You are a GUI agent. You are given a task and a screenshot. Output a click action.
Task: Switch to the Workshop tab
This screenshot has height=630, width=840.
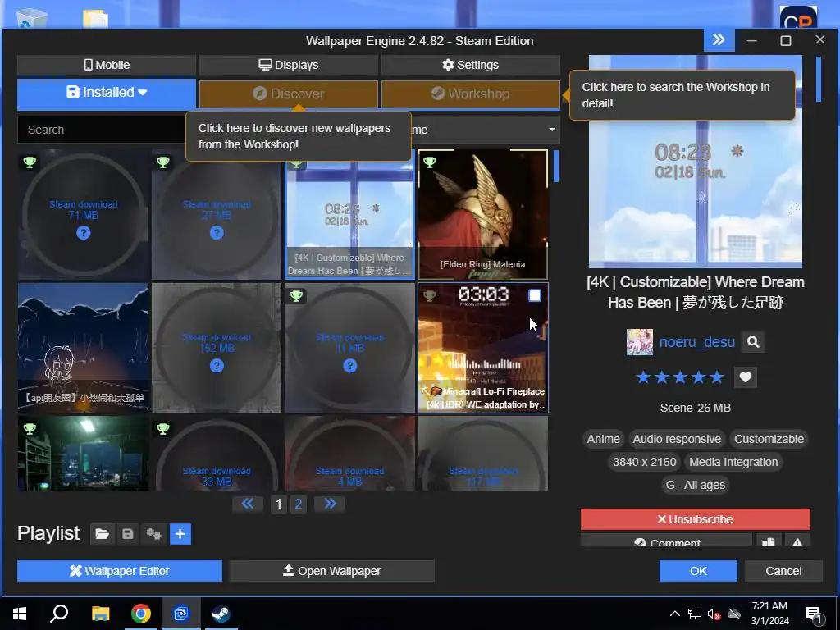[x=470, y=94]
